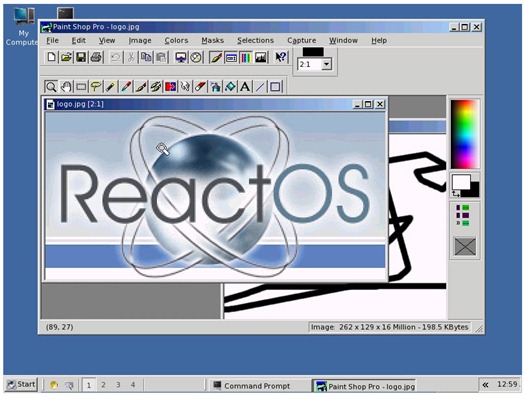Select the Zoom magnifier tool
Screen dimensions: 524x397
[51, 87]
